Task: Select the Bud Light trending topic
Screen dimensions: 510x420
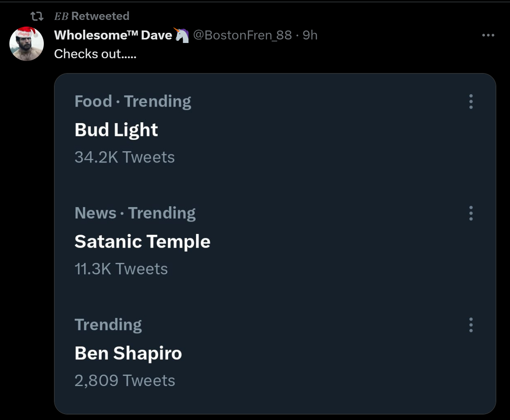Action: [x=116, y=130]
